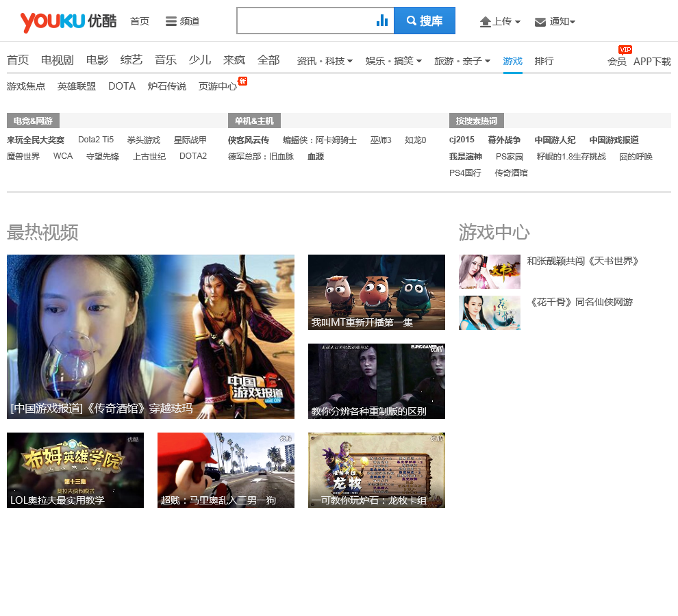Viewport: 678px width, 616px height.
Task: Open the 炉石传说 sub-tab
Action: click(x=167, y=86)
